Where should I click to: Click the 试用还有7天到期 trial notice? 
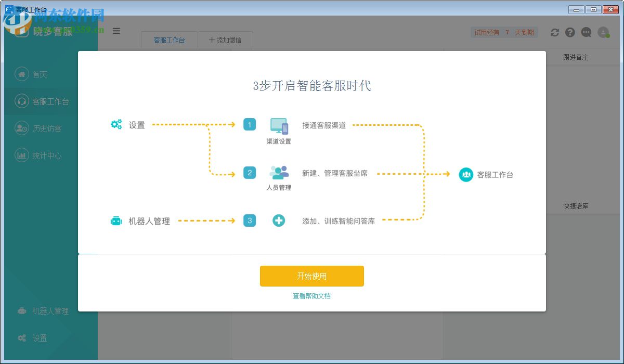504,32
